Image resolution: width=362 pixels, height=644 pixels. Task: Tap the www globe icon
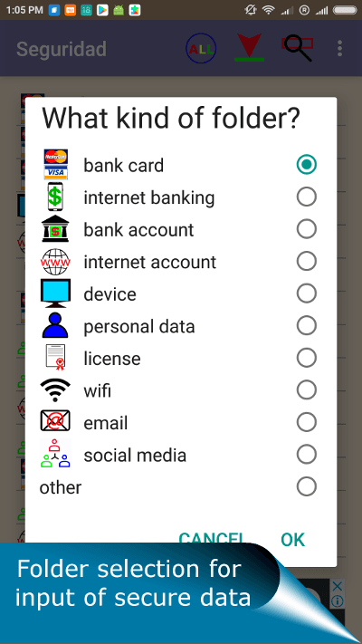55,262
